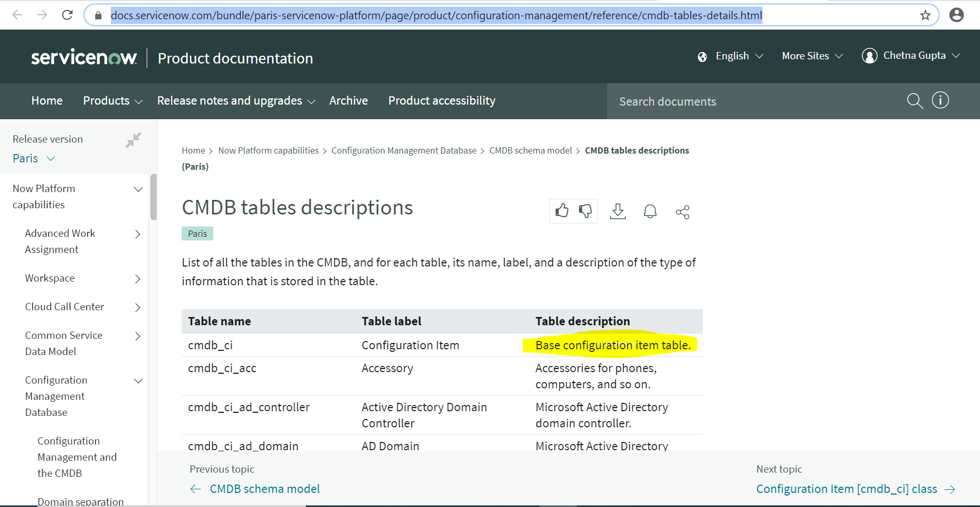Click Now Platform capabilities breadcrumb
This screenshot has height=507, width=980.
click(x=268, y=150)
